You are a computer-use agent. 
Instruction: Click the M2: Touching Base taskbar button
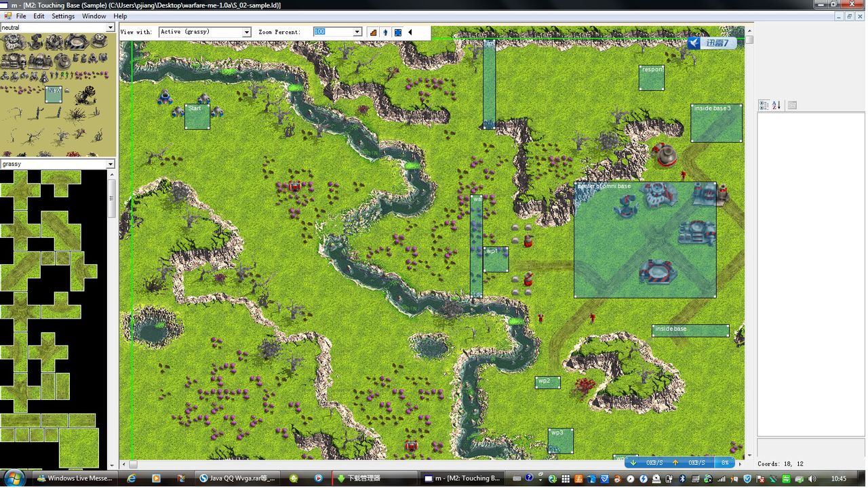tap(462, 479)
